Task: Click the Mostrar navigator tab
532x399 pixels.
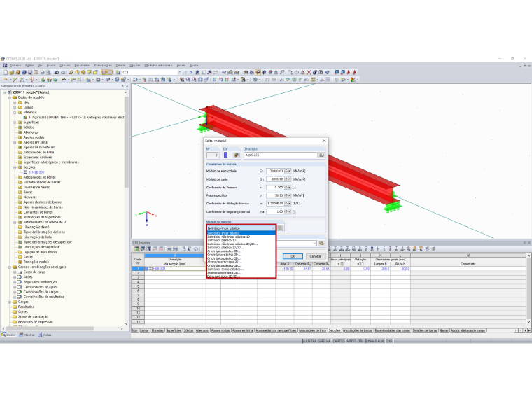Action: pos(27,335)
